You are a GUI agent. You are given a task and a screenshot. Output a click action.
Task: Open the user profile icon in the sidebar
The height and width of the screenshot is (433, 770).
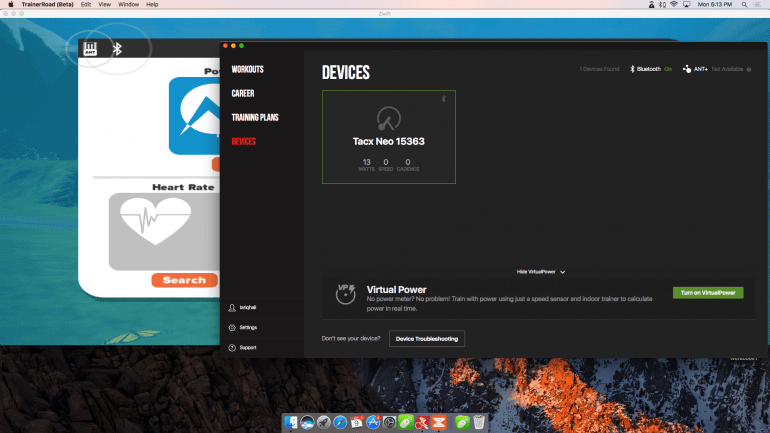(x=232, y=308)
